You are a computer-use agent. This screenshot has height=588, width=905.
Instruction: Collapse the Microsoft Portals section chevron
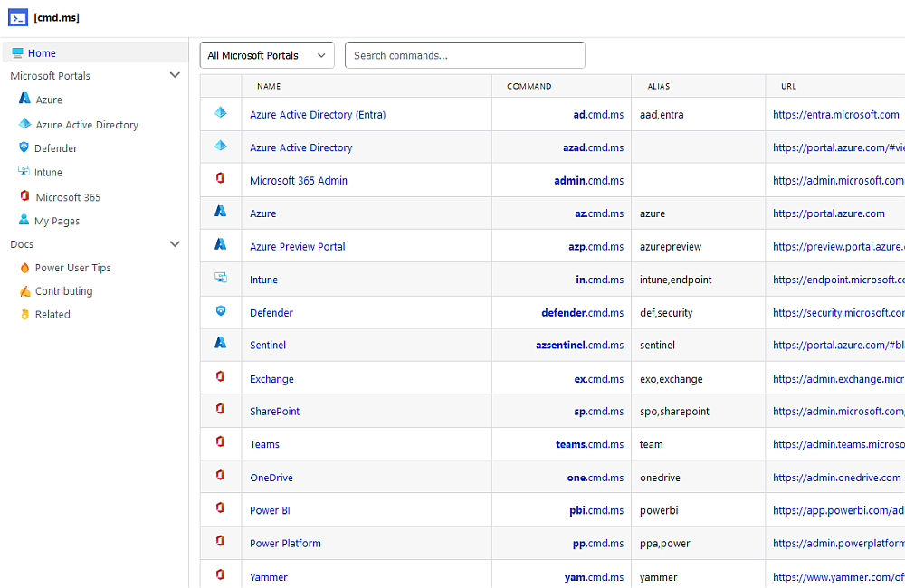pos(175,75)
